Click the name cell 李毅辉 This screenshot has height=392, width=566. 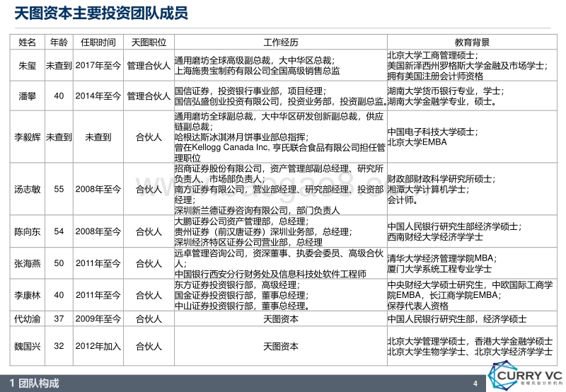coord(27,137)
